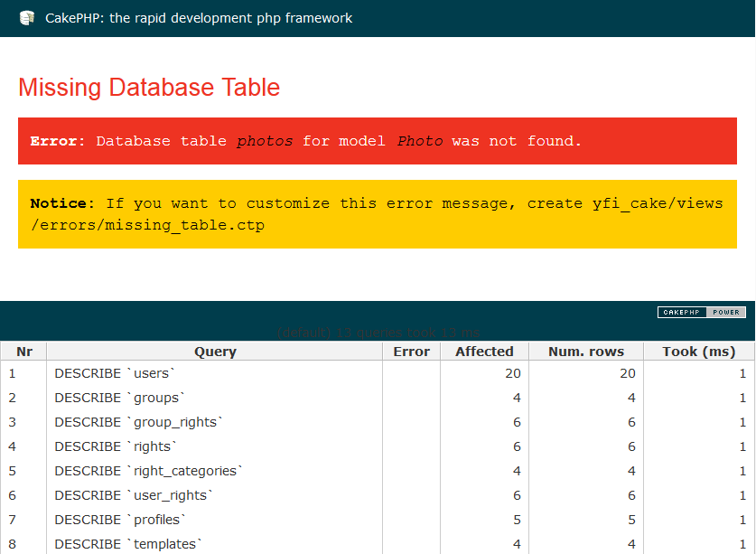
Task: Click the italic word photos in error message
Action: 265,141
